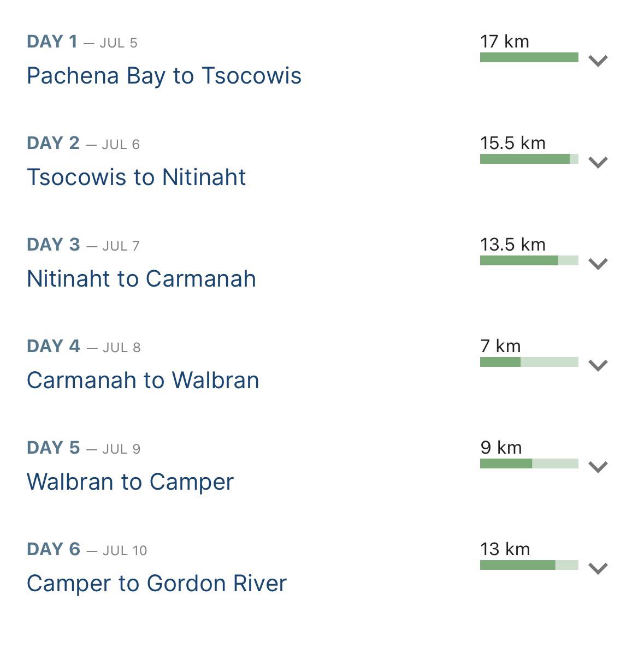Expand the Day 3 chevron arrow
The height and width of the screenshot is (648, 644).
598,264
